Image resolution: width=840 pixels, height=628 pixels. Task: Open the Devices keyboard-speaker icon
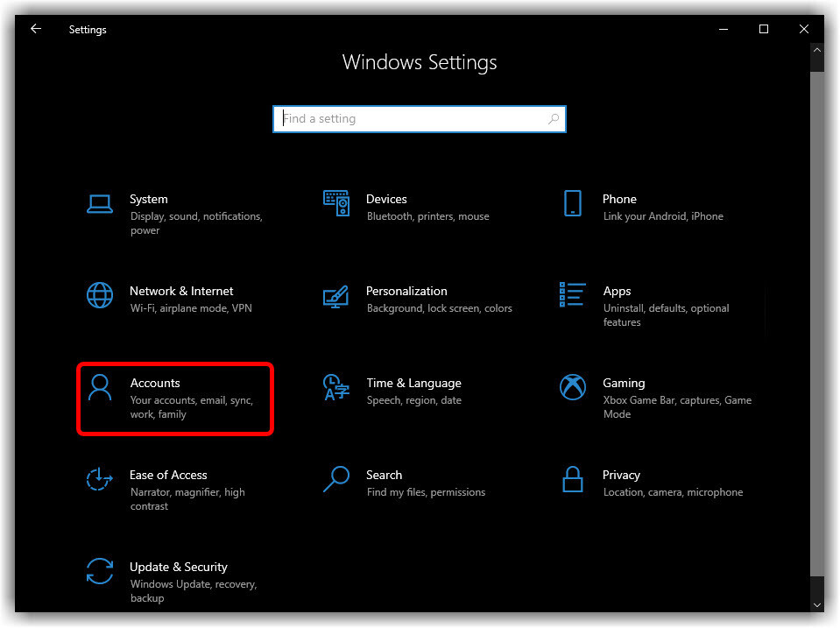click(x=336, y=203)
